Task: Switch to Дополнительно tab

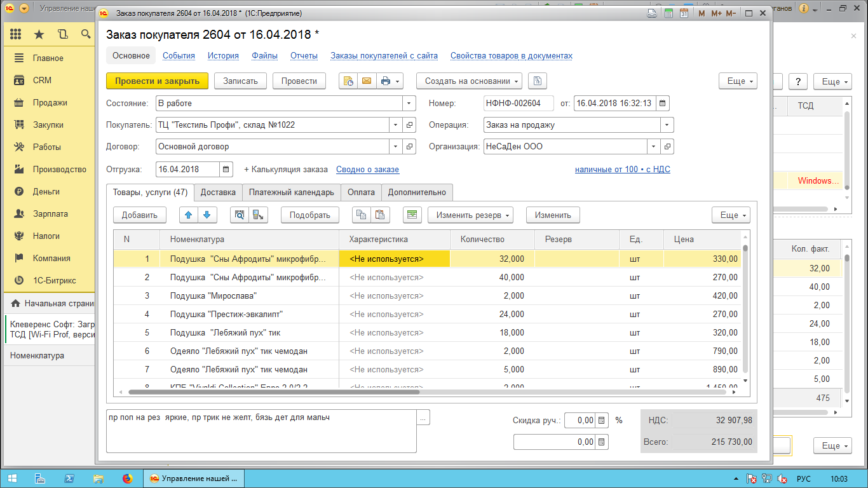Action: coord(417,192)
